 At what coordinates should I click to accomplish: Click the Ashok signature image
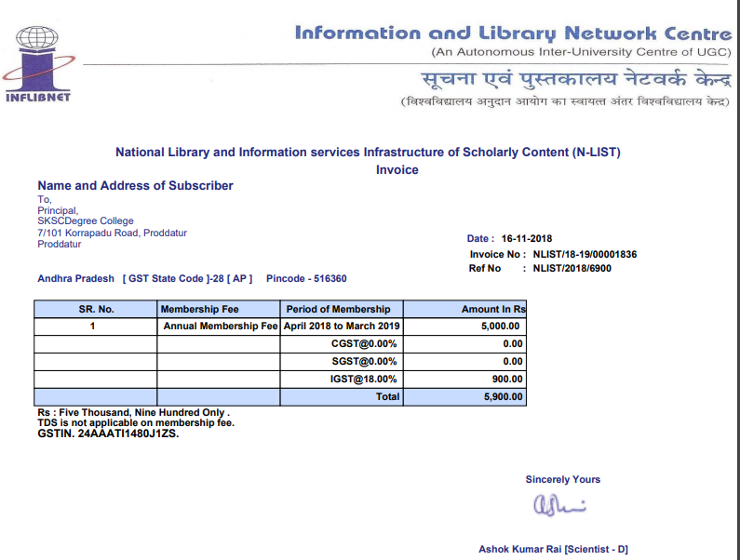559,505
